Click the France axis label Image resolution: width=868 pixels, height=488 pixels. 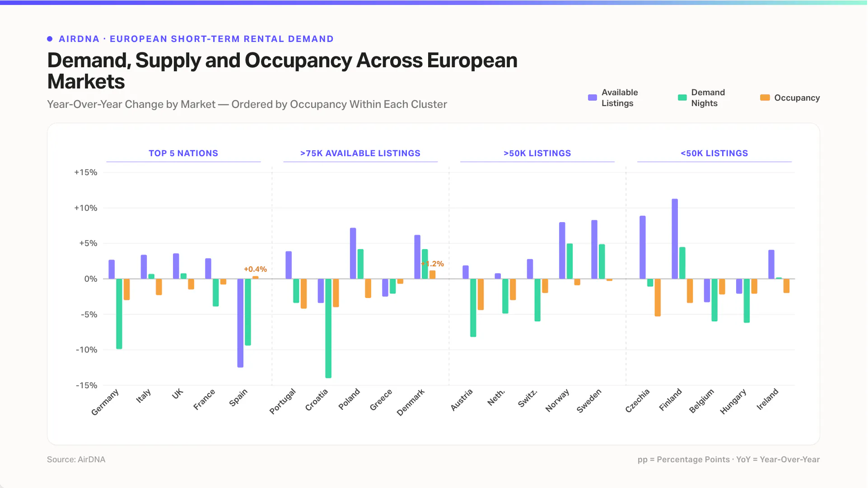point(204,399)
